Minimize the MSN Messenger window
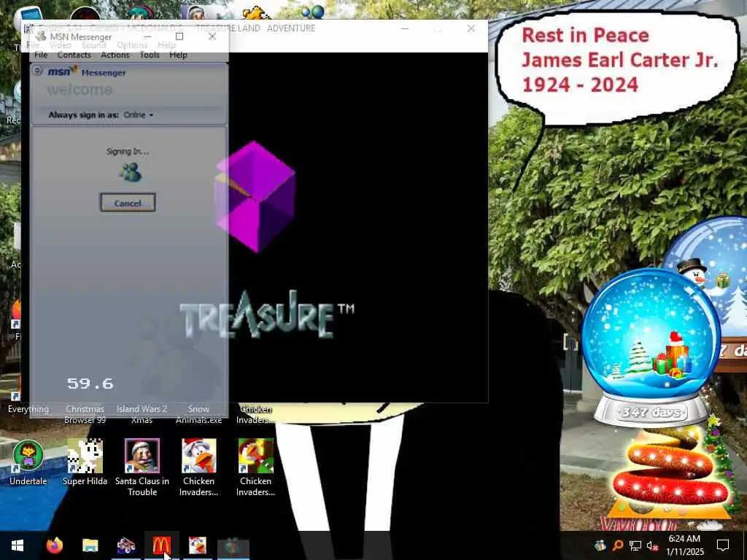This screenshot has width=747, height=560. click(147, 36)
